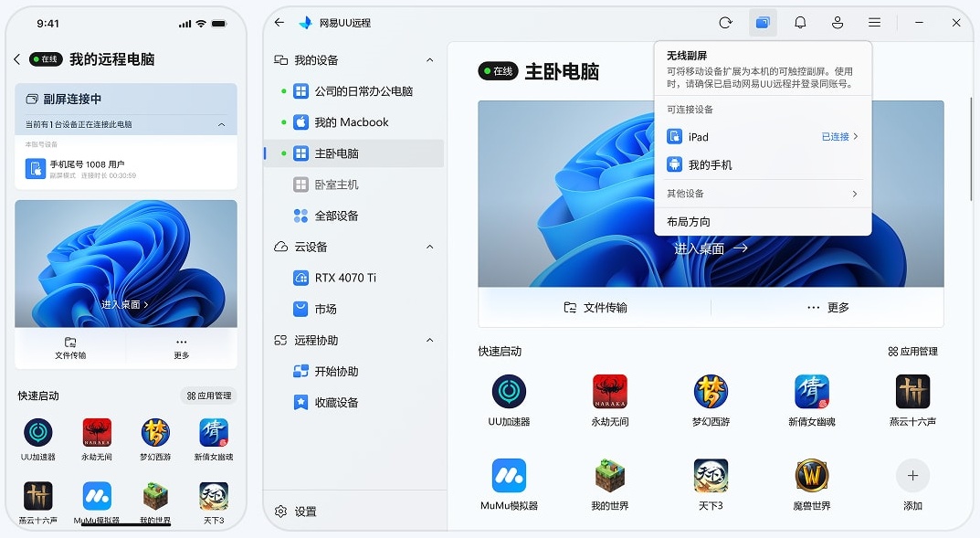Open 应用管理 in the desktop window

click(x=912, y=352)
